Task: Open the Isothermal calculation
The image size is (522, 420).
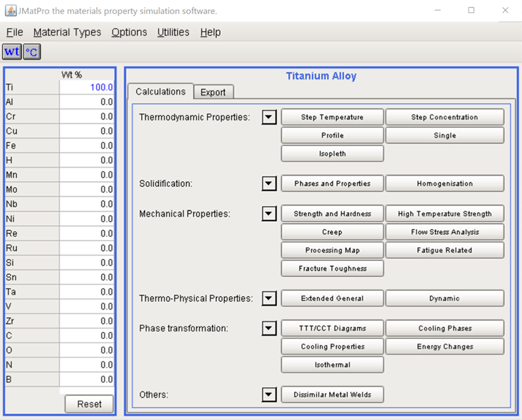Action: pos(332,365)
